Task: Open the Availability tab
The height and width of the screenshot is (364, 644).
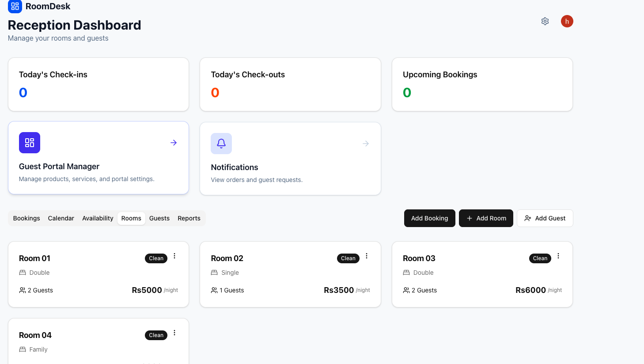Action: click(98, 218)
